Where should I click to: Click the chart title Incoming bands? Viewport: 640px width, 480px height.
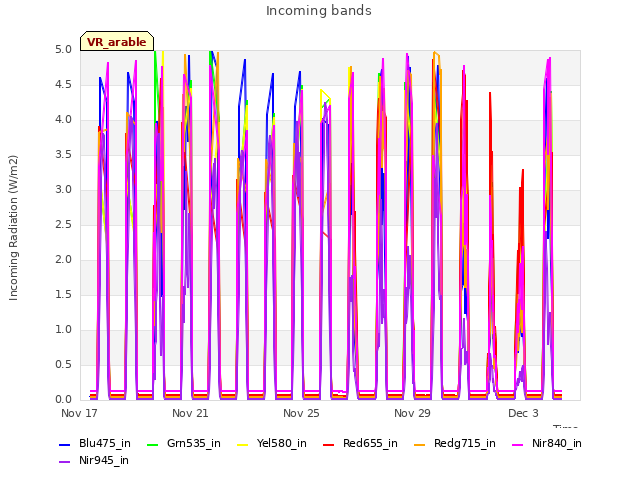[x=319, y=11]
